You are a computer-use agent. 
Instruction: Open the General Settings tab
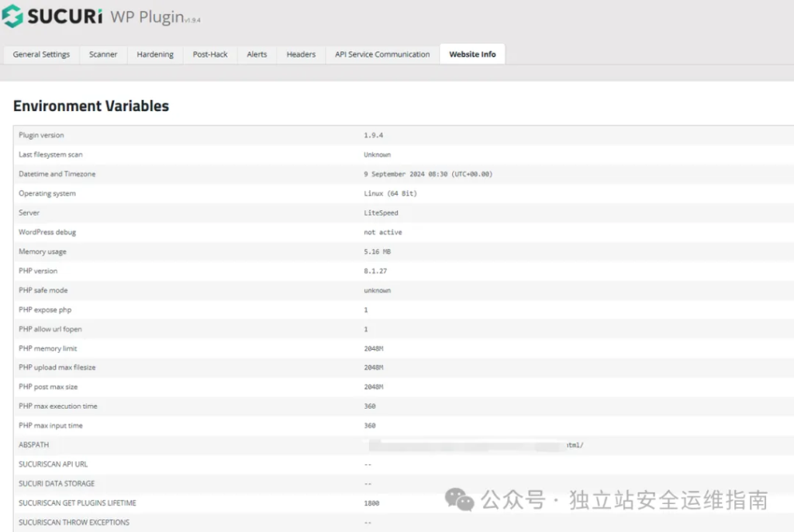[x=42, y=54]
